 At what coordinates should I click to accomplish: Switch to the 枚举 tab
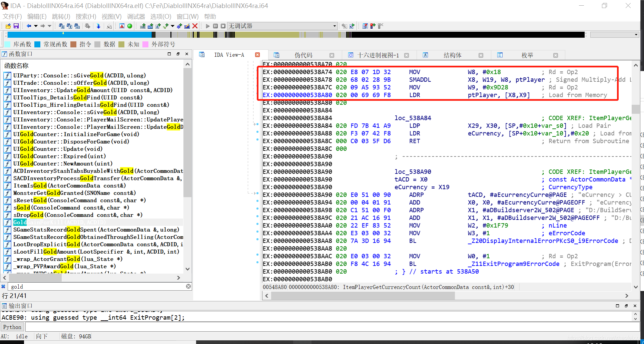(527, 55)
